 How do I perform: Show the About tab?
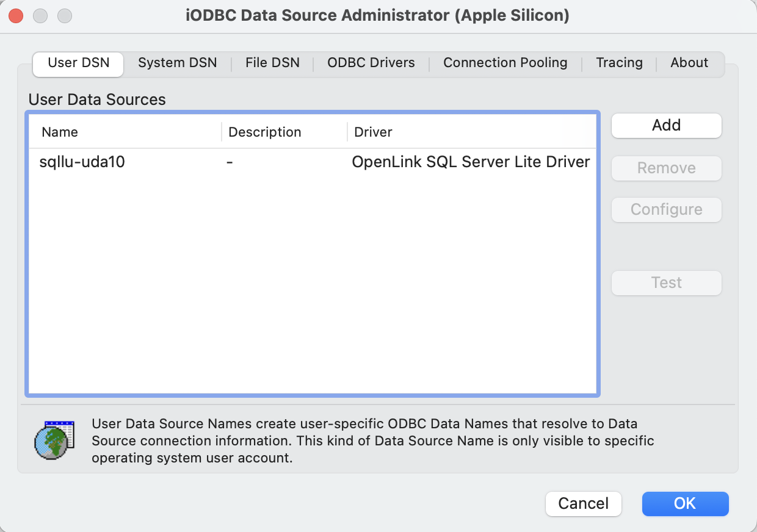(x=689, y=63)
